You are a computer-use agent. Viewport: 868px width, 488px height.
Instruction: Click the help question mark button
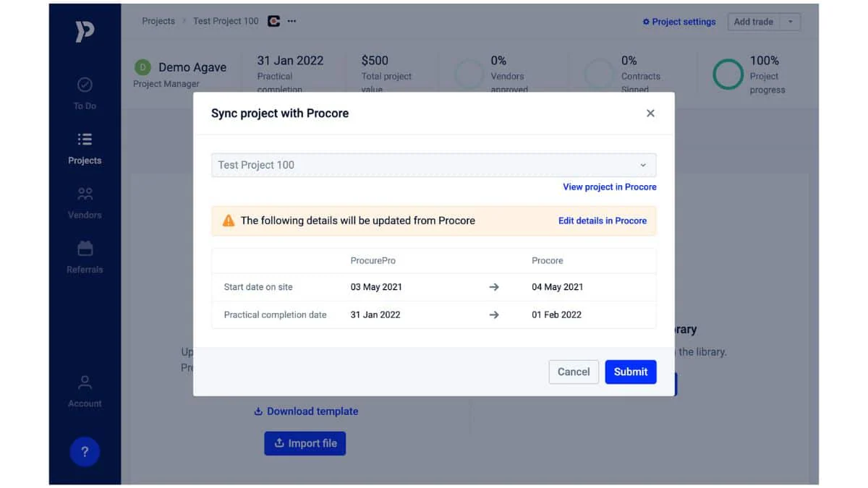coord(85,452)
